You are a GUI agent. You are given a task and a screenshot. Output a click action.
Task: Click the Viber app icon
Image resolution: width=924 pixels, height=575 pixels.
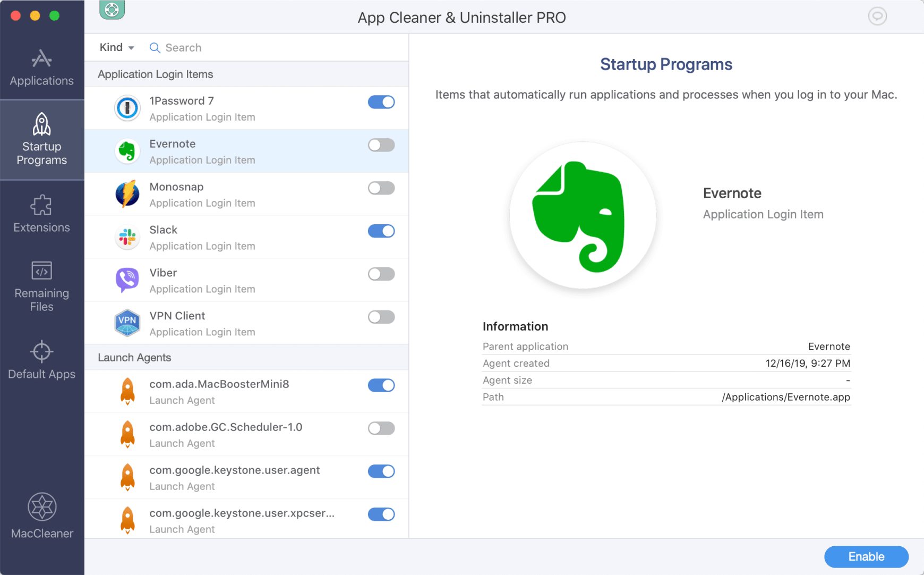pyautogui.click(x=127, y=280)
